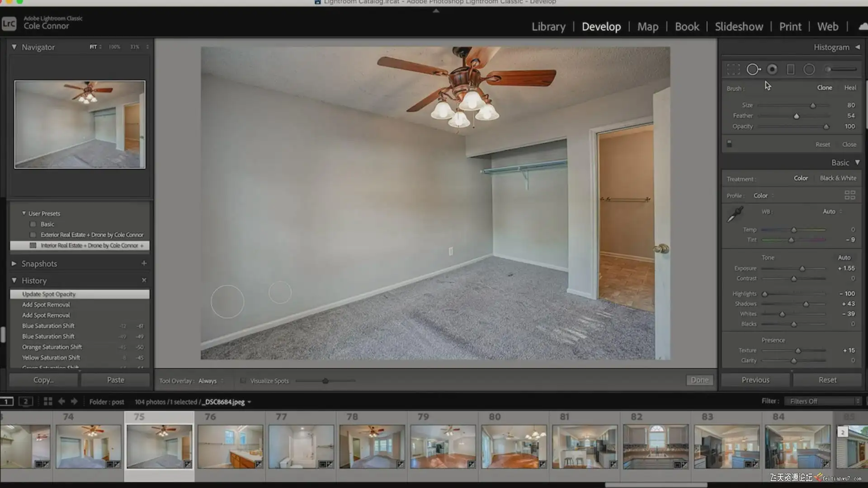Select the Red Eye Correction tool
This screenshot has height=488, width=868.
point(772,69)
